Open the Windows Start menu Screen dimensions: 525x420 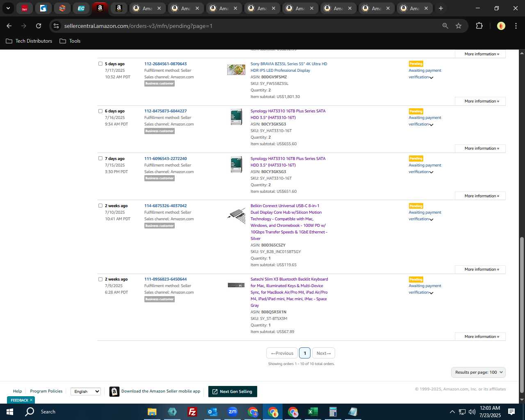pos(10,412)
